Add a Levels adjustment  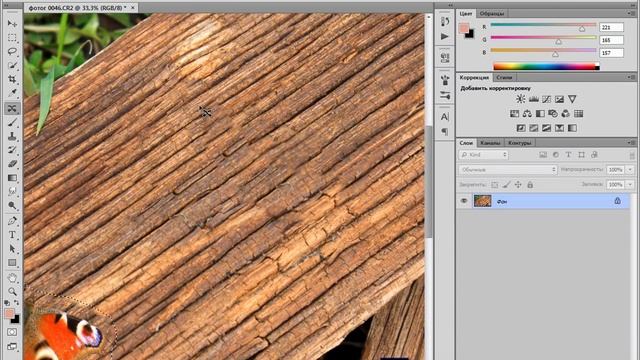(x=533, y=99)
